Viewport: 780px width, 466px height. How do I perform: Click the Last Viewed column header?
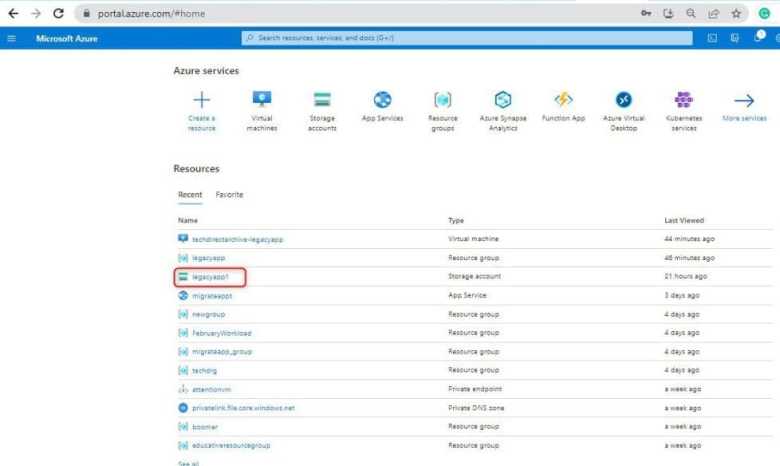pyautogui.click(x=684, y=220)
